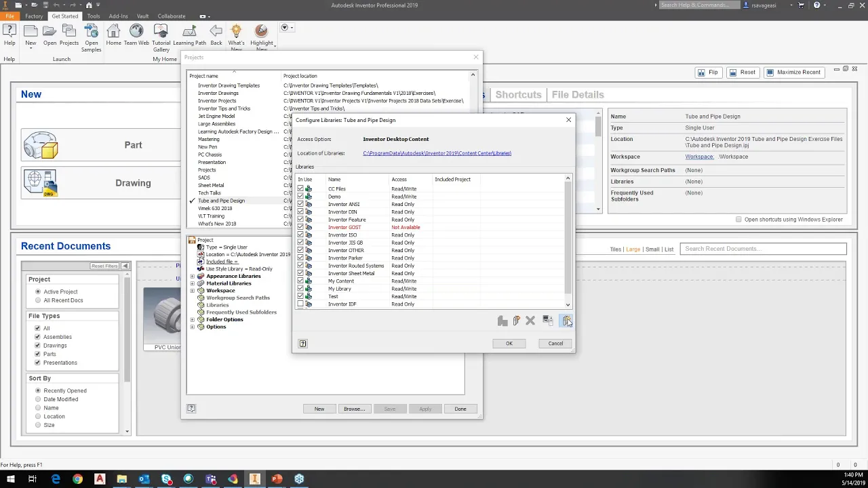Screen dimensions: 868x488
Task: Uncheck the Inventor ANSI library checkbox
Action: pos(300,204)
